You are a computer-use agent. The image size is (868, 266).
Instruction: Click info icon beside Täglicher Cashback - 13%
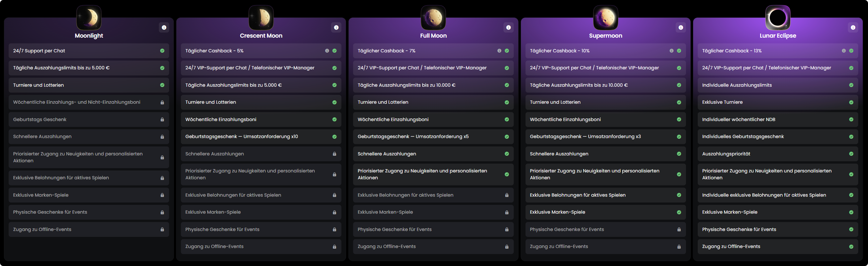843,51
